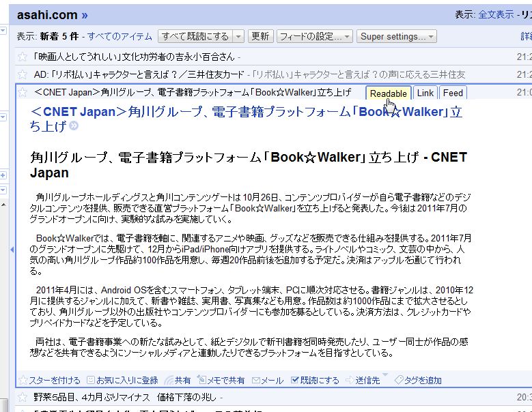This screenshot has width=532, height=412.
Task: Open the AD: 「リボ払い」キャラクター item row
Action: (273, 74)
